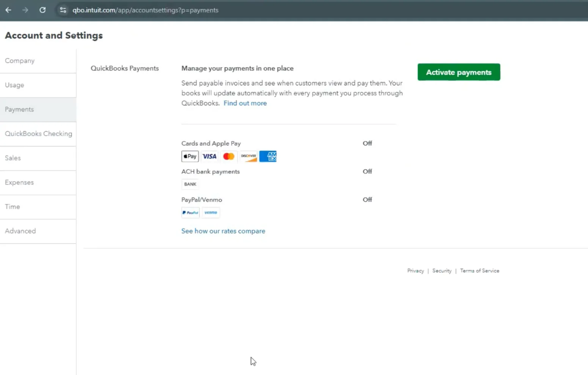Viewport: 588px width, 375px height.
Task: Click the browser forward arrow
Action: (x=25, y=10)
